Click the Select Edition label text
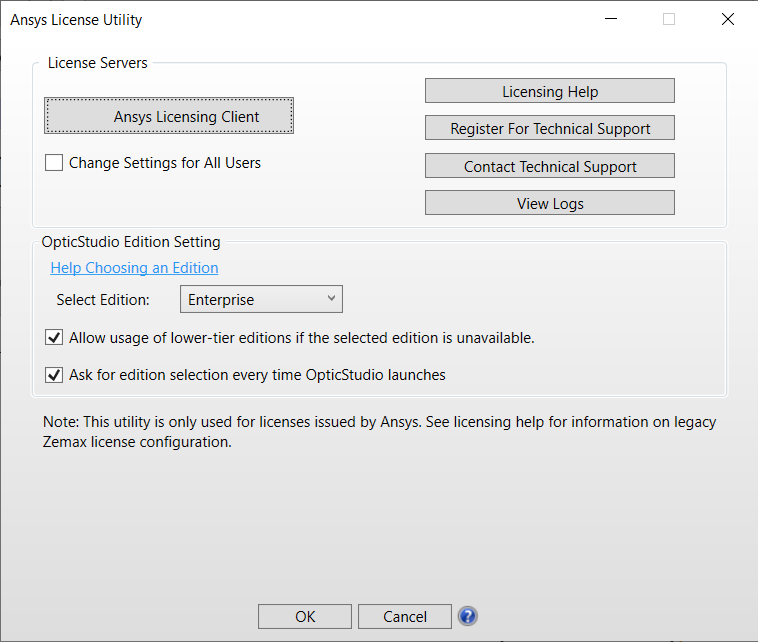Image resolution: width=758 pixels, height=642 pixels. tap(103, 300)
